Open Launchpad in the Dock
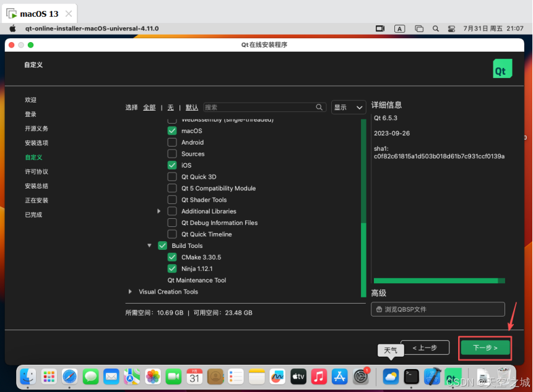The width and height of the screenshot is (533, 392). pyautogui.click(x=49, y=377)
